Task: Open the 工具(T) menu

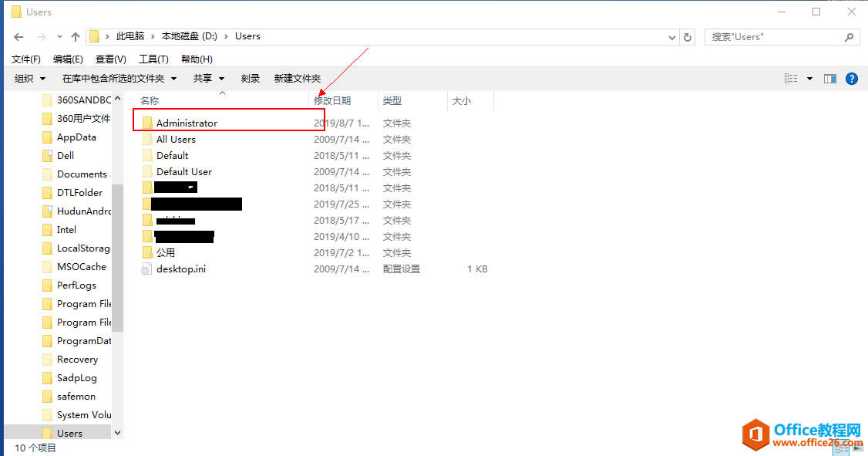Action: pos(153,59)
